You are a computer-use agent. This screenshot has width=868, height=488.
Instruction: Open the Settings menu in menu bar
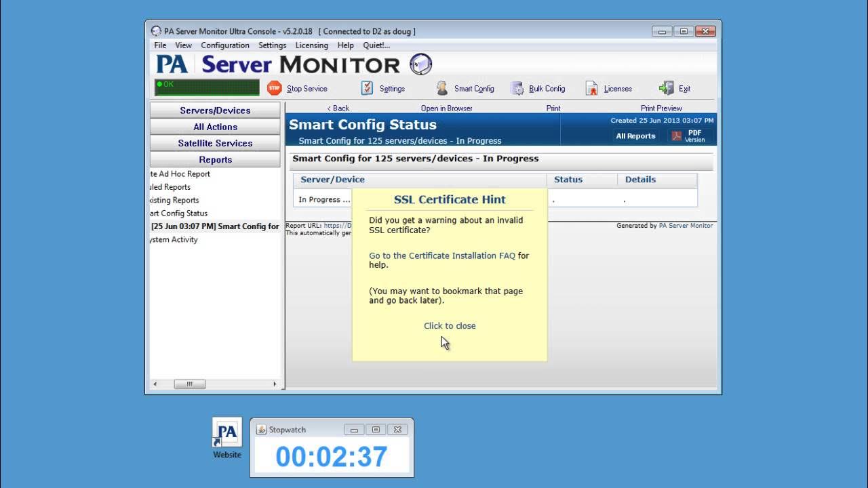(272, 45)
